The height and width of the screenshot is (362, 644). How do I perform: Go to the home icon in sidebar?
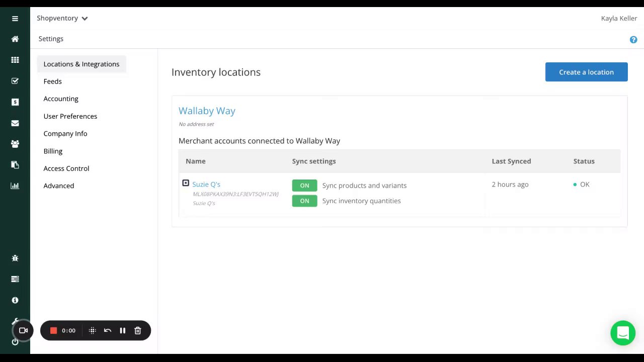tap(15, 39)
